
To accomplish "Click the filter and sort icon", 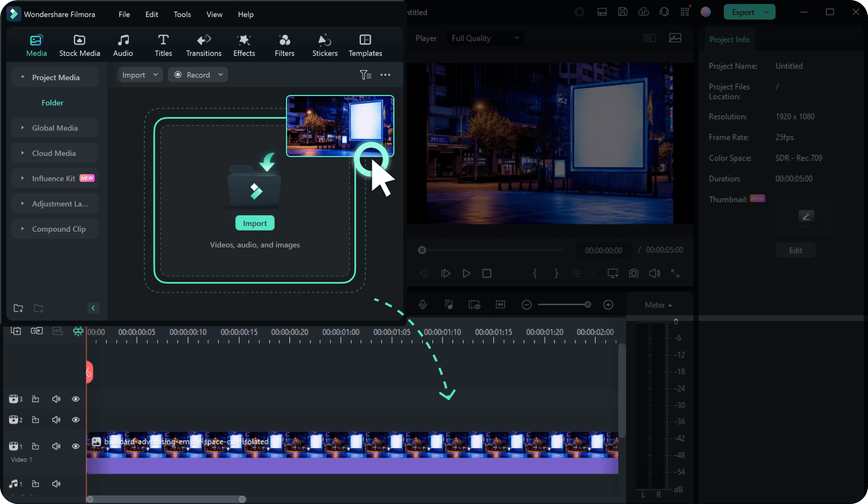I will point(366,75).
